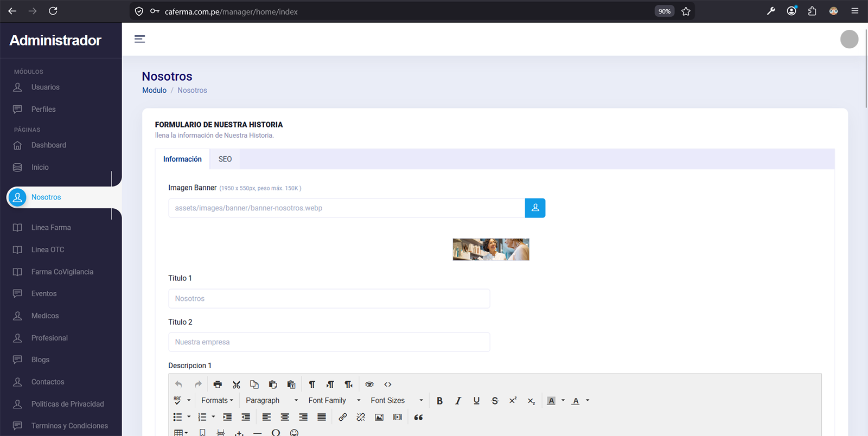Set left-to-right text direction

point(330,384)
